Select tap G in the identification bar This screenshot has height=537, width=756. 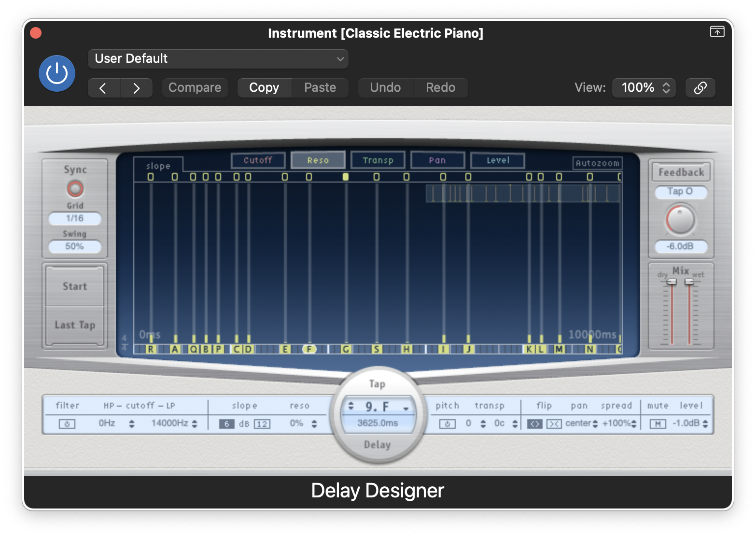coord(346,349)
